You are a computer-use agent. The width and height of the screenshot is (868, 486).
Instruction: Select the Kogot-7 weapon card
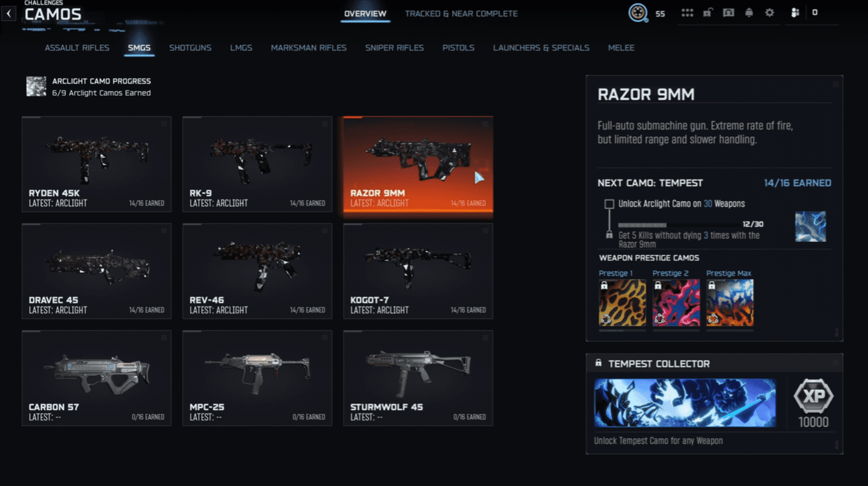tap(418, 271)
